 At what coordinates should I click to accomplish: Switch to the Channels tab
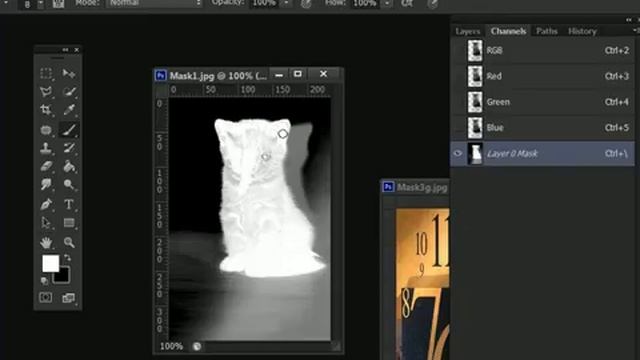click(x=508, y=31)
